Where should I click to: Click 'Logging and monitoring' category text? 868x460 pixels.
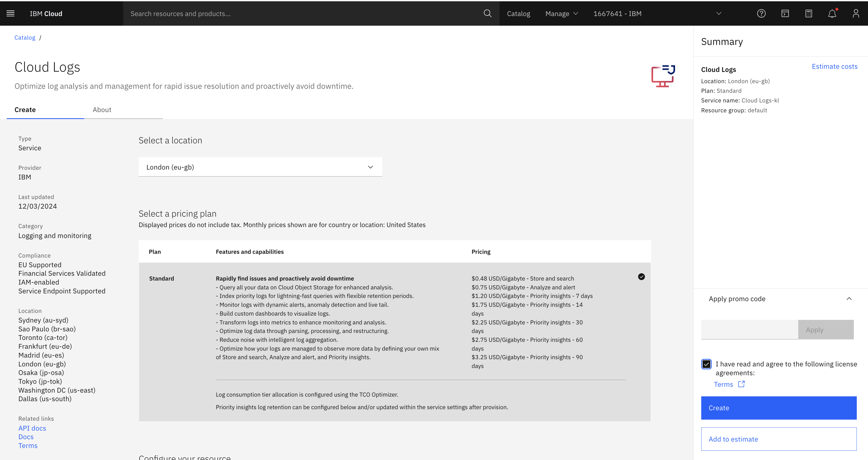(x=55, y=236)
